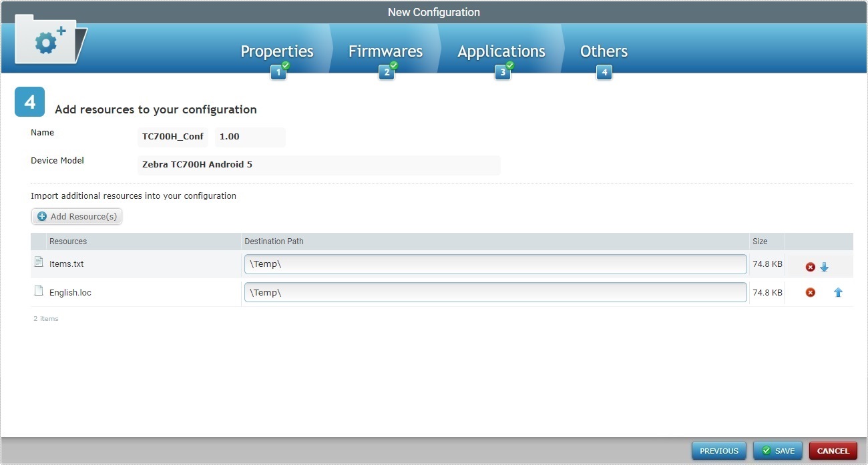Click the file icon beside Items.txt
The width and height of the screenshot is (868, 465).
[38, 263]
